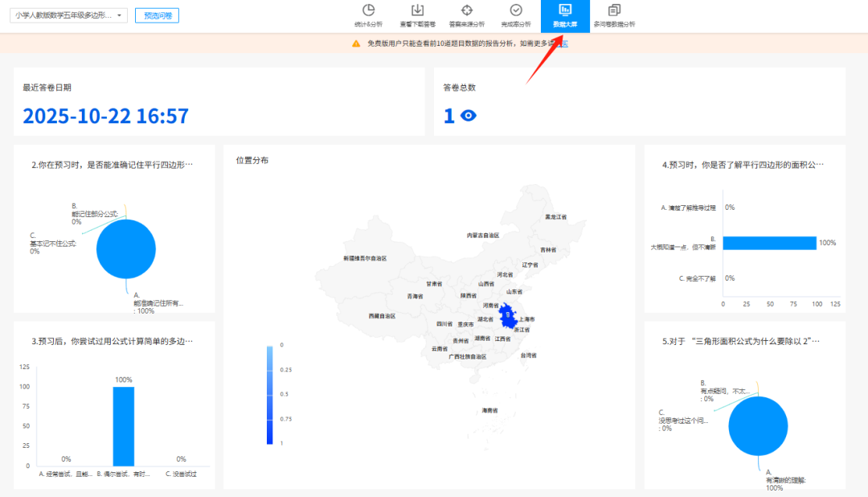The image size is (868, 497).
Task: Switch to the 统计&分析 tab
Action: pos(368,18)
